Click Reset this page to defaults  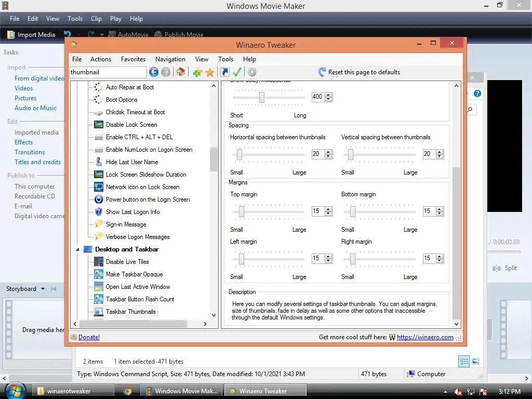(360, 72)
